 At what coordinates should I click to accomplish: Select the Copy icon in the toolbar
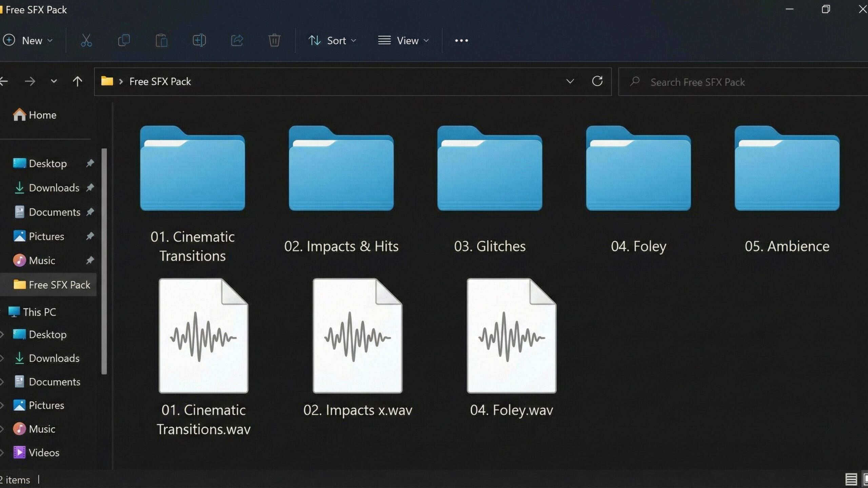pyautogui.click(x=124, y=40)
